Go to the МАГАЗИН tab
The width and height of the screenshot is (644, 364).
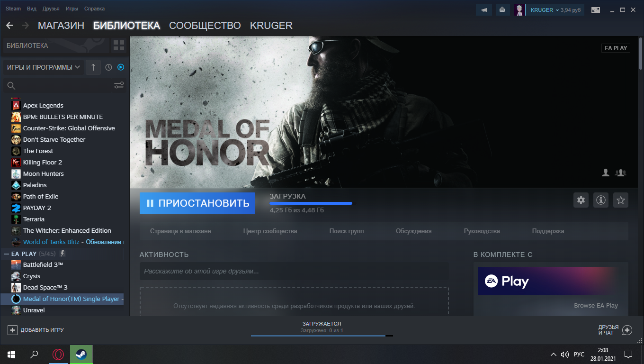click(x=61, y=26)
